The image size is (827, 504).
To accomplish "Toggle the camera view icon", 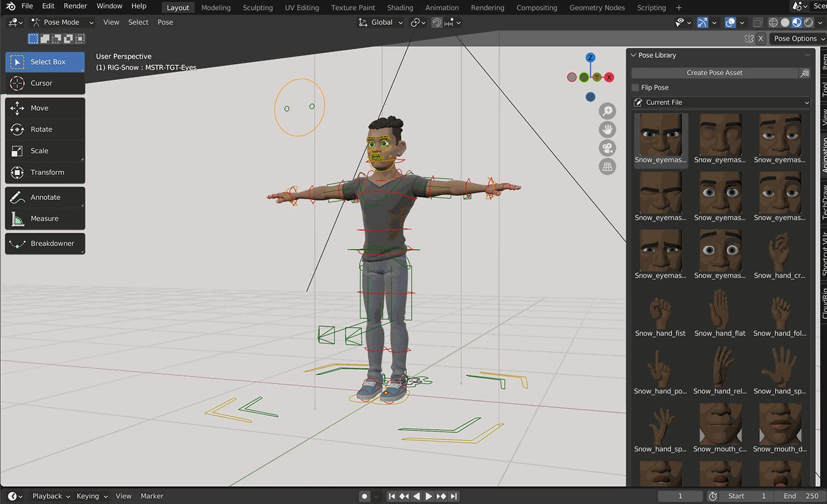I will 608,148.
